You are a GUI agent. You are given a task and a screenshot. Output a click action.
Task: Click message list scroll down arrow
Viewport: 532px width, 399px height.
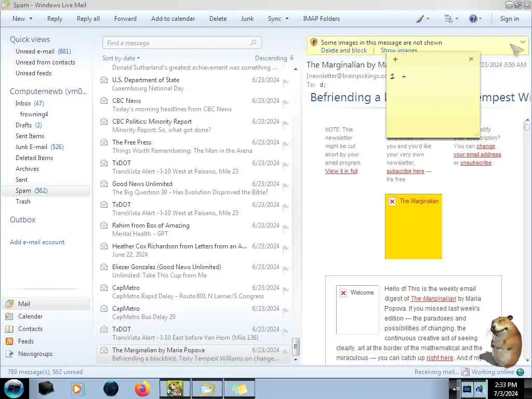(296, 360)
